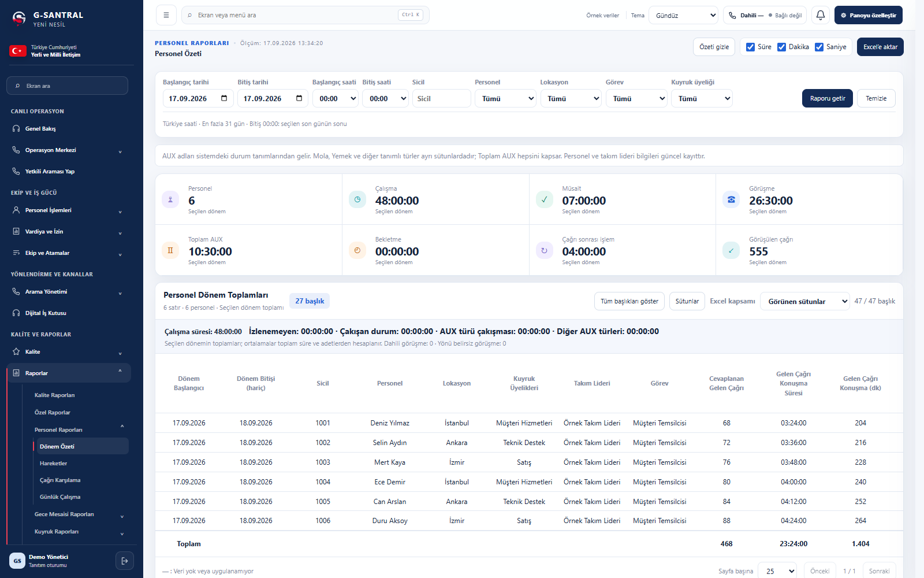Select Çağrı Karşılama report
Viewport: 924px width, 578px height.
point(60,480)
